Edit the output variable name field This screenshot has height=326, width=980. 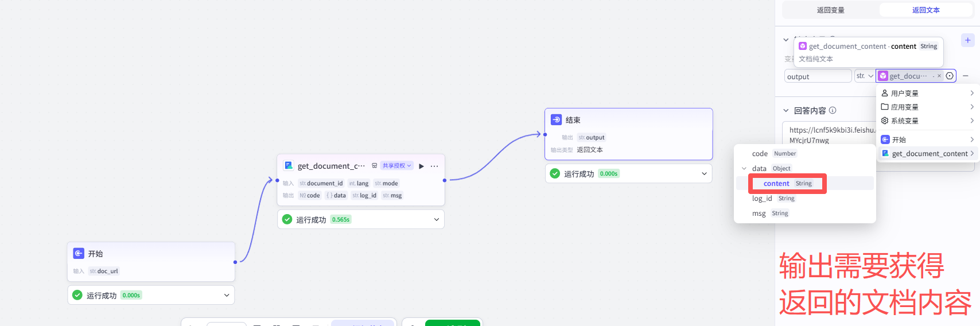[x=818, y=76]
